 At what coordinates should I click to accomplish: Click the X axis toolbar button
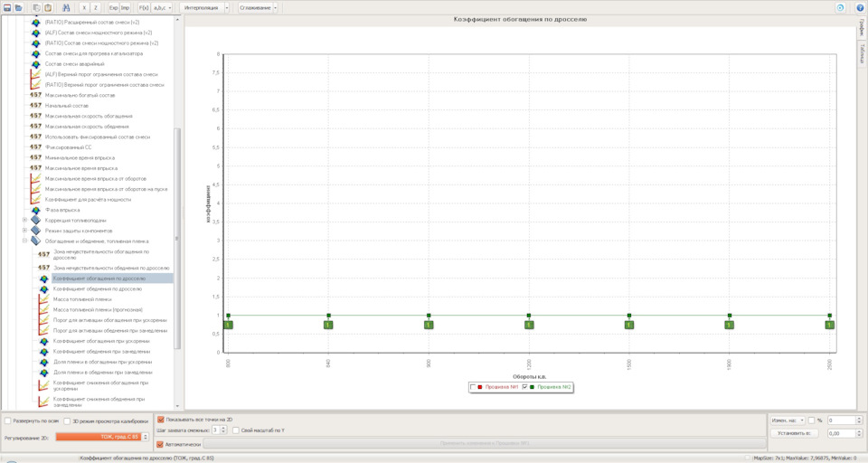pos(83,8)
